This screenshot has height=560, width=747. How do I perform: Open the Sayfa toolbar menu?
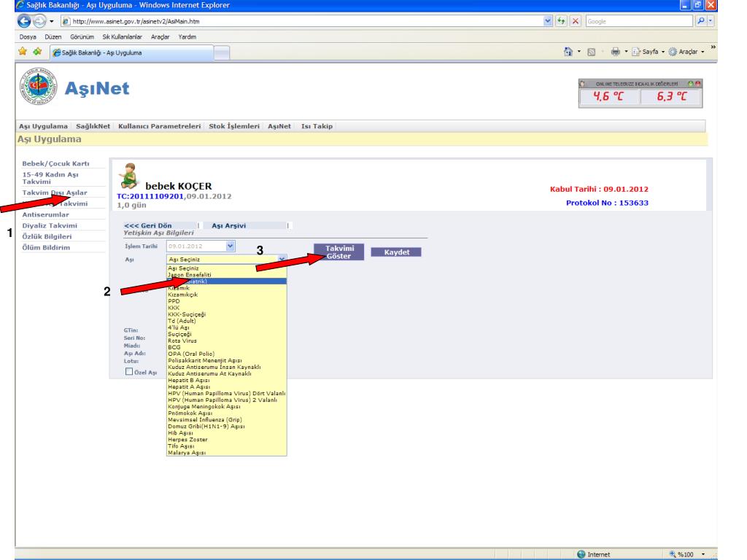(649, 52)
